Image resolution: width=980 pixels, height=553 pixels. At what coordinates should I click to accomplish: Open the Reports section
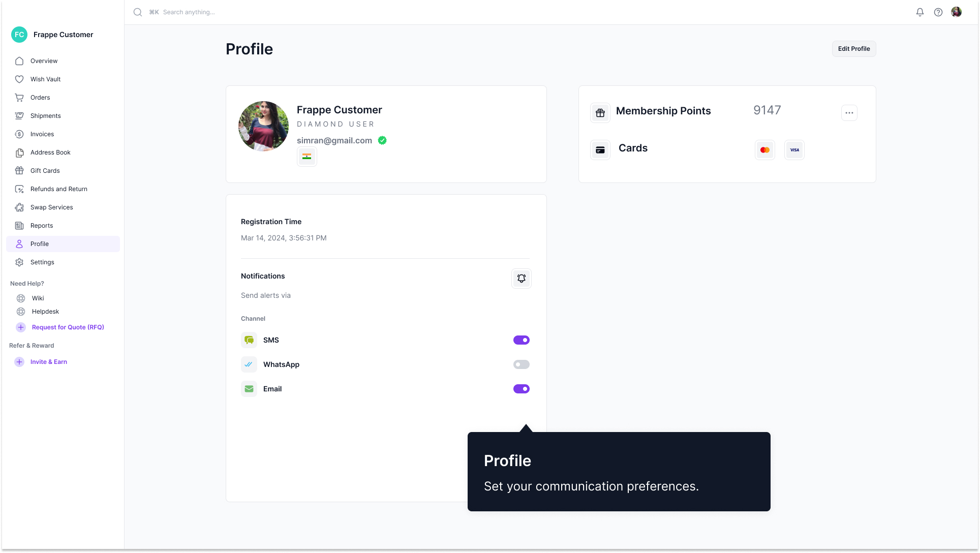tap(19, 225)
